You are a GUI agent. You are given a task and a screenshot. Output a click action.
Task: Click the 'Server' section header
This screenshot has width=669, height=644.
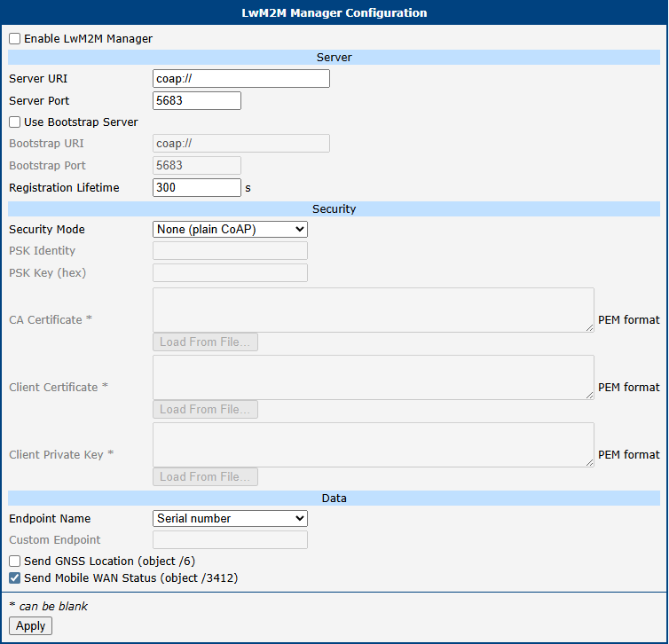[334, 57]
